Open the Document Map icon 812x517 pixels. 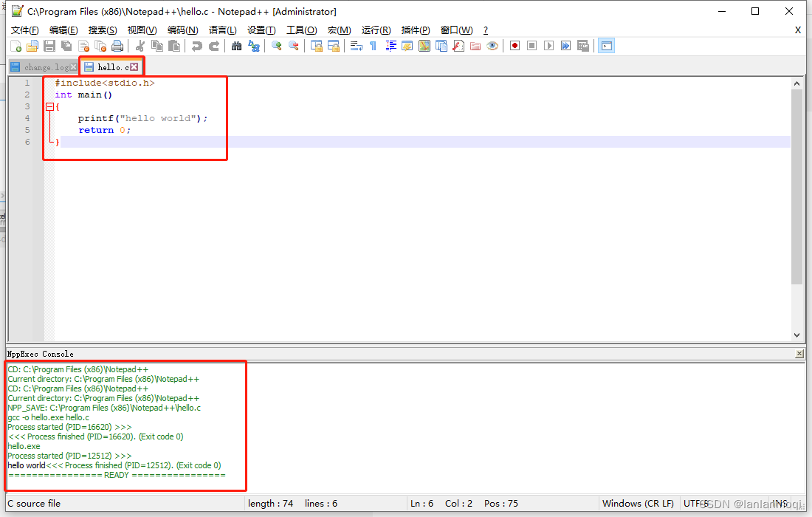click(x=424, y=46)
